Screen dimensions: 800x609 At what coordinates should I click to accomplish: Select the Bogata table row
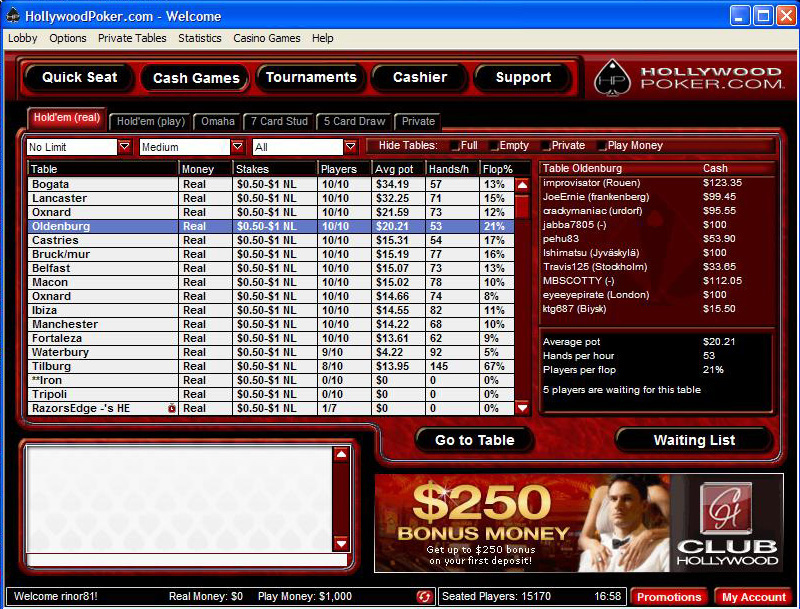click(x=271, y=184)
